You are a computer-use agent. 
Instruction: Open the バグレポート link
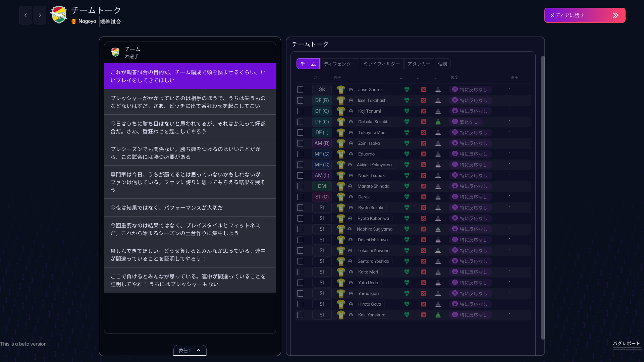(x=627, y=344)
